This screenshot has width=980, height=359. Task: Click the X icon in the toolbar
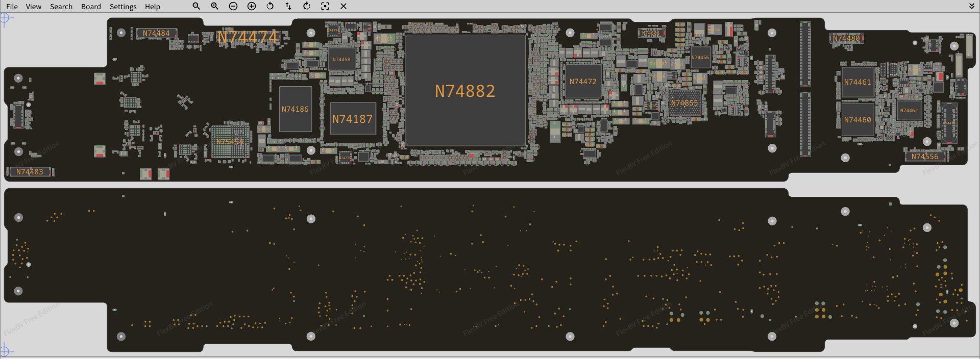(x=344, y=6)
